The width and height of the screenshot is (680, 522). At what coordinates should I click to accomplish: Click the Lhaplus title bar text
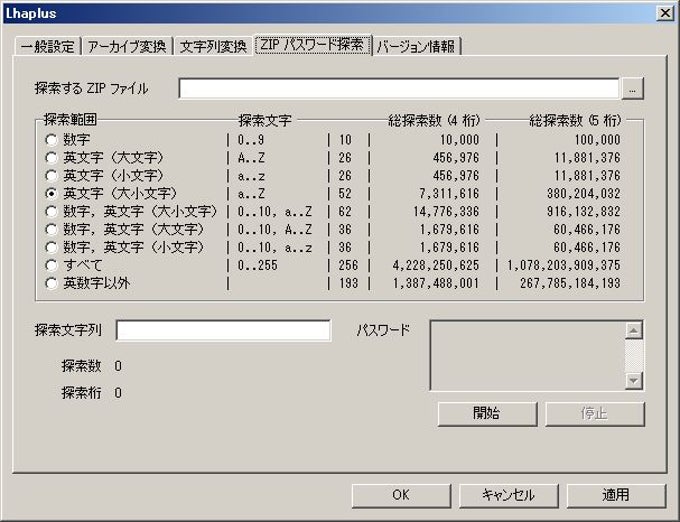coord(31,13)
